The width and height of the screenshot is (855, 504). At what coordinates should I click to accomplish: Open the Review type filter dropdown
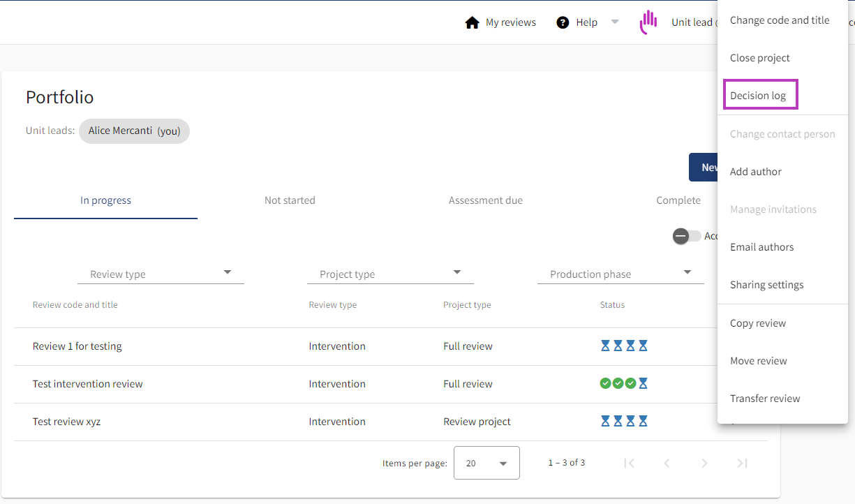click(x=161, y=274)
